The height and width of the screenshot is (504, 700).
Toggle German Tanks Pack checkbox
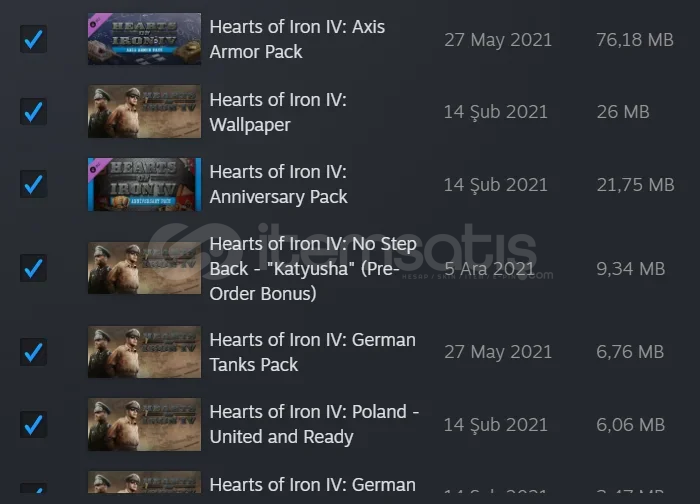pyautogui.click(x=33, y=352)
